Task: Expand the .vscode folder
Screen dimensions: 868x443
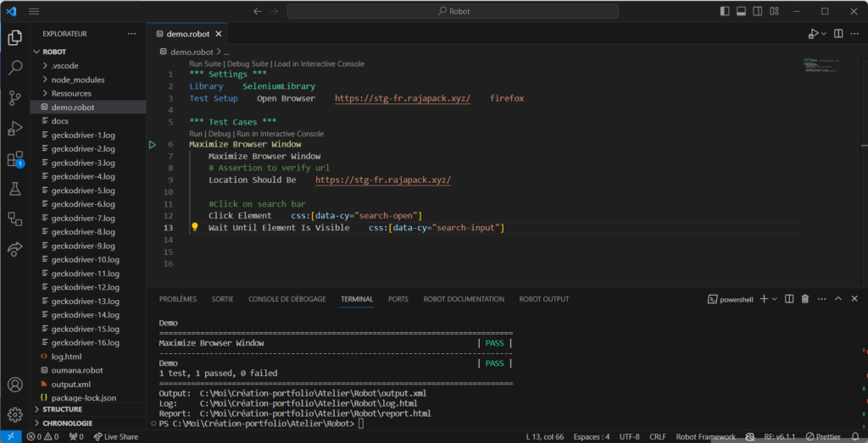Action: 64,65
